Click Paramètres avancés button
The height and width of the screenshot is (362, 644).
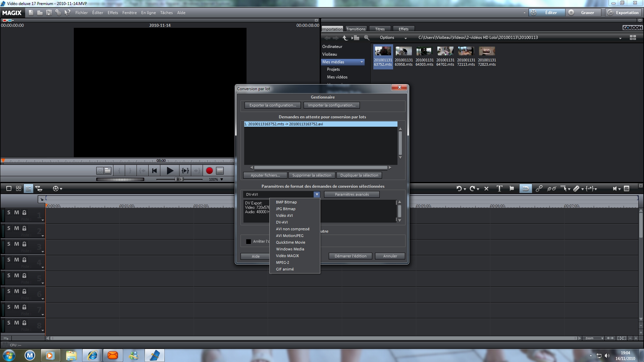pos(352,194)
